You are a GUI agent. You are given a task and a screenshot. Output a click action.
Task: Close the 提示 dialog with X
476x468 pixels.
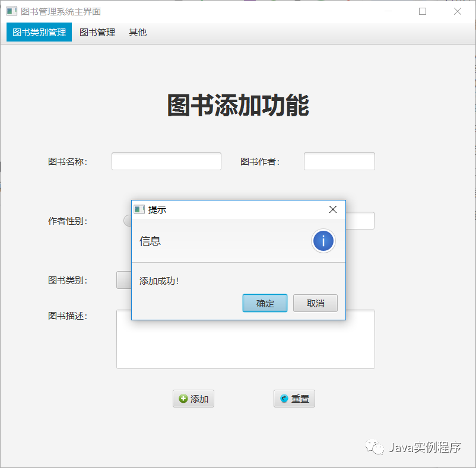[x=333, y=209]
